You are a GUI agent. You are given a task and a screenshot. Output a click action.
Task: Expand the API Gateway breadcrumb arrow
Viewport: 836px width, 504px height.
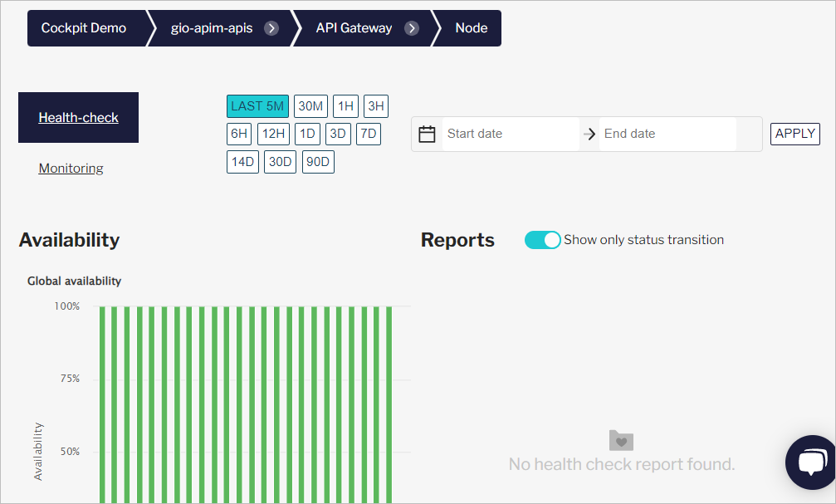[413, 27]
